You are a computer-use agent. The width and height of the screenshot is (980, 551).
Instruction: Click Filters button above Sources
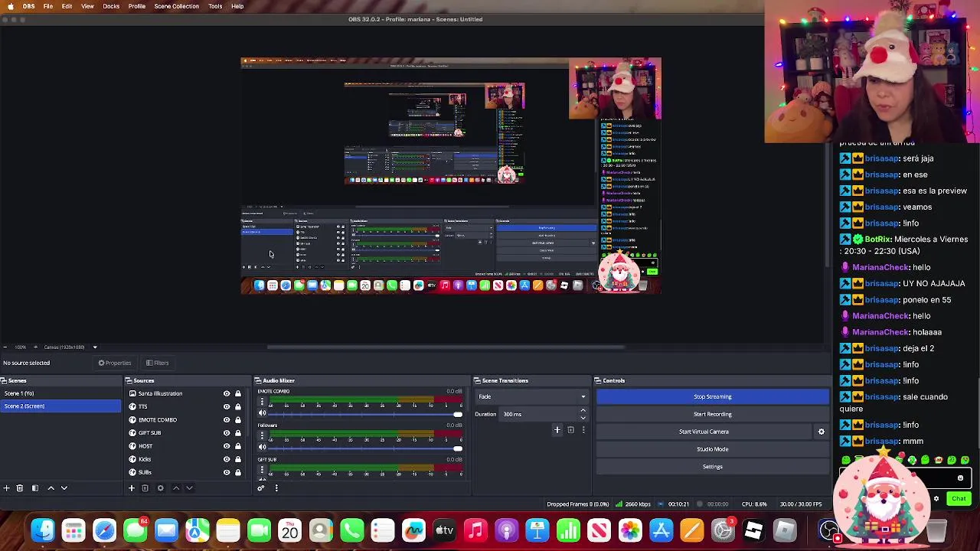click(158, 363)
